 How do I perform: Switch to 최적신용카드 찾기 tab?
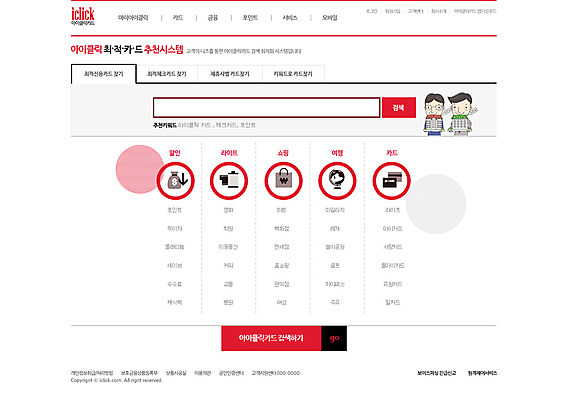click(104, 74)
